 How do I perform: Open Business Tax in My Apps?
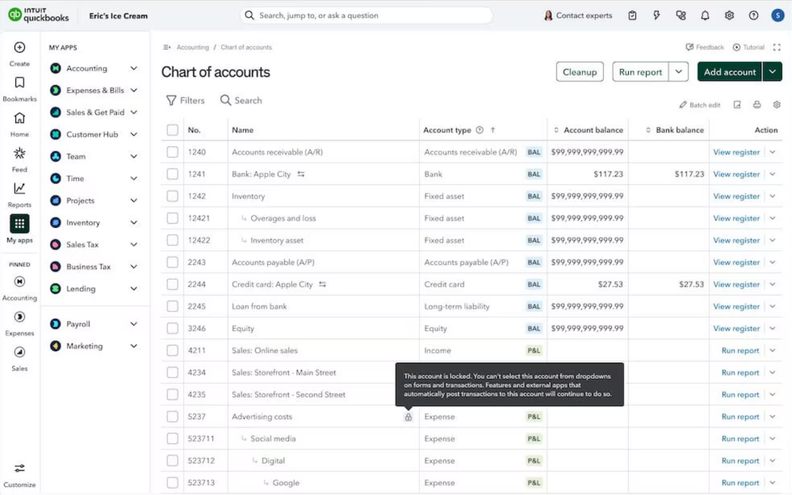tap(88, 267)
